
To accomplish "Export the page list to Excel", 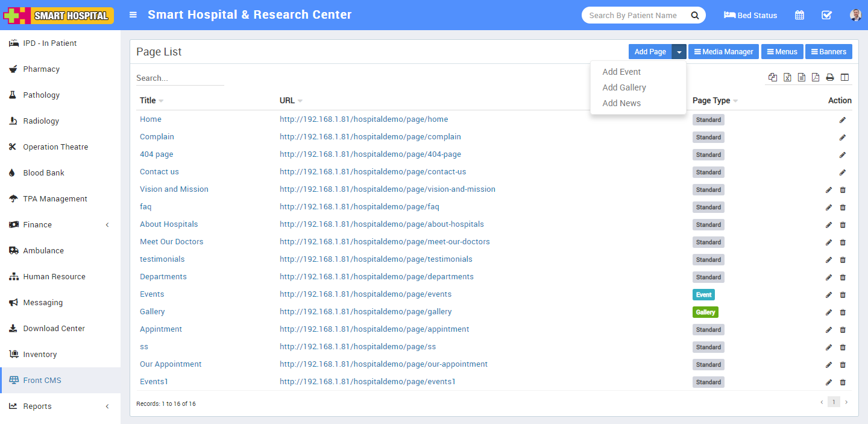I will [x=787, y=77].
